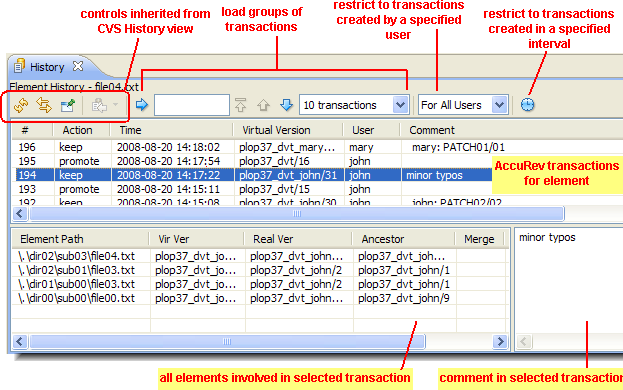Viewport: 623px width, 390px height.
Task: Click the Element Path column header
Action: click(80, 239)
